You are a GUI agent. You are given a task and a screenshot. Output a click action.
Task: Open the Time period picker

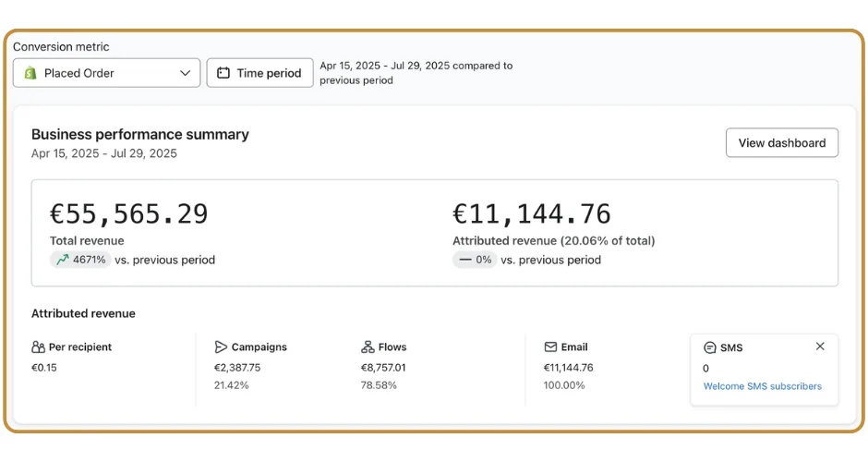point(259,73)
